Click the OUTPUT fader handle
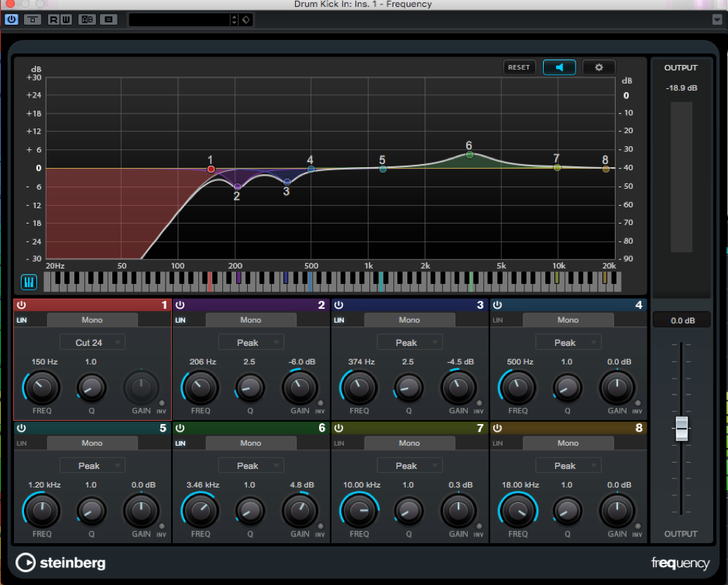This screenshot has width=728, height=585. (x=682, y=428)
